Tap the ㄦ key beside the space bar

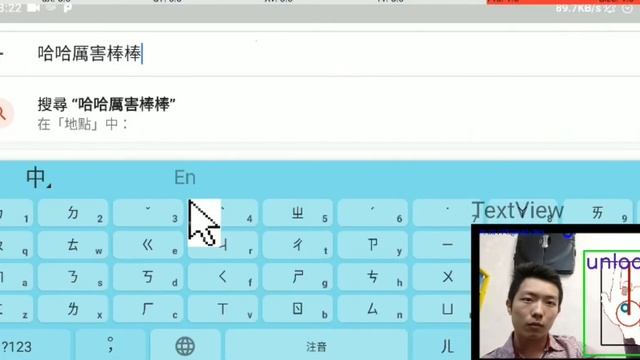coord(442,345)
